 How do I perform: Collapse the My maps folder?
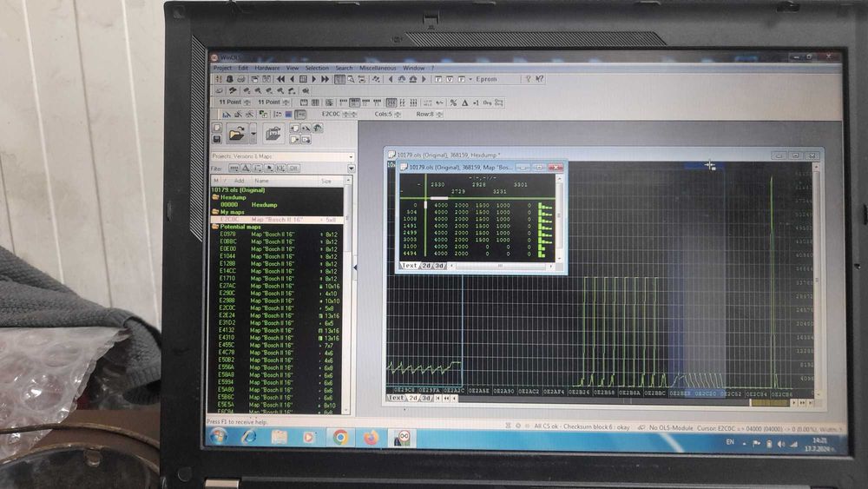tap(215, 212)
